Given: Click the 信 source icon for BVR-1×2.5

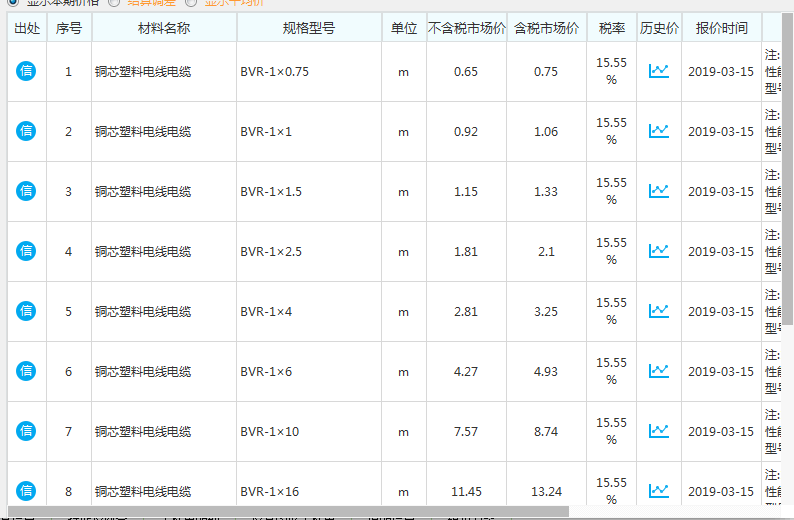Looking at the screenshot, I should click(x=26, y=251).
